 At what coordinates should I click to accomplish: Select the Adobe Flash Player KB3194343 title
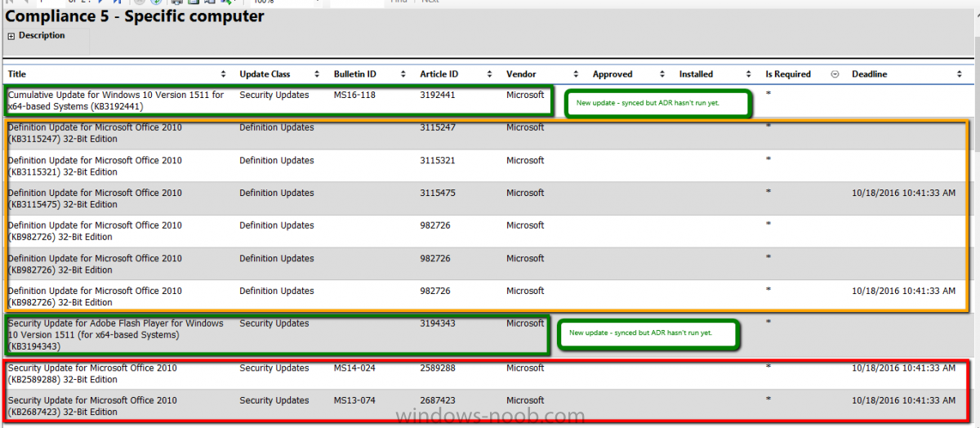(116, 335)
